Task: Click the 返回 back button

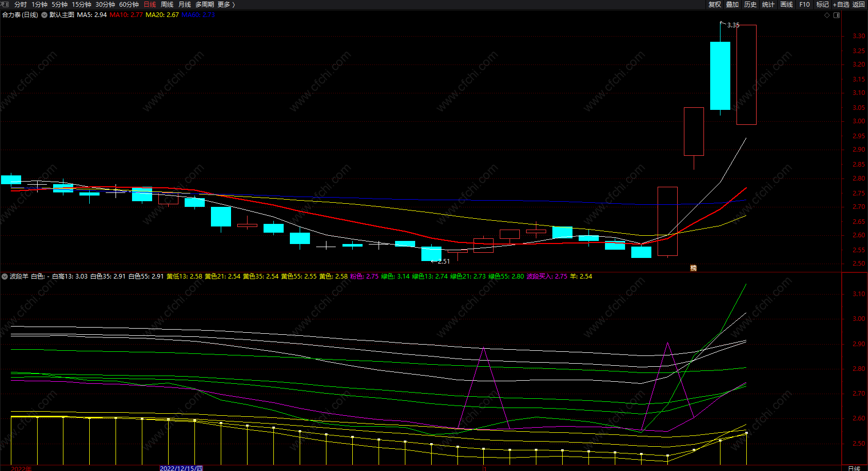Action: click(x=859, y=4)
